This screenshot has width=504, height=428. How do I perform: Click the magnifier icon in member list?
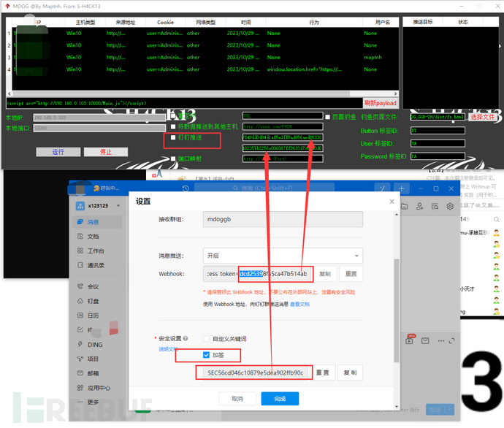tap(496, 219)
